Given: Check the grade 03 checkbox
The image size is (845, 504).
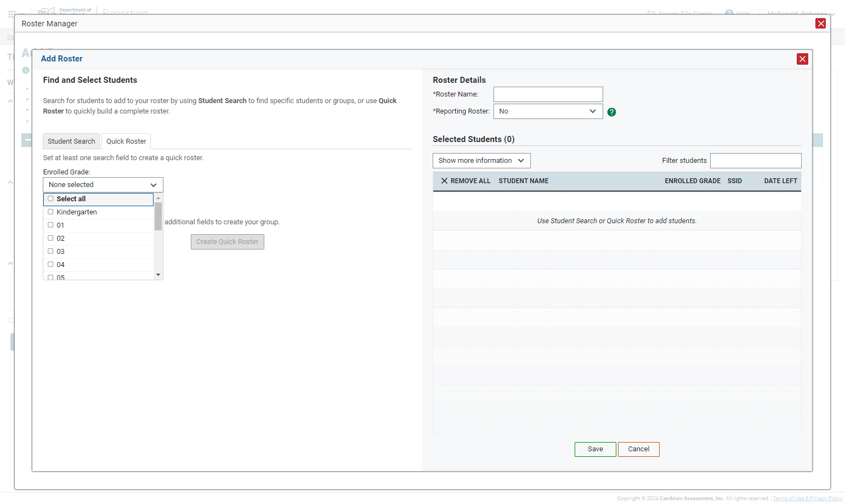Looking at the screenshot, I should 50,251.
